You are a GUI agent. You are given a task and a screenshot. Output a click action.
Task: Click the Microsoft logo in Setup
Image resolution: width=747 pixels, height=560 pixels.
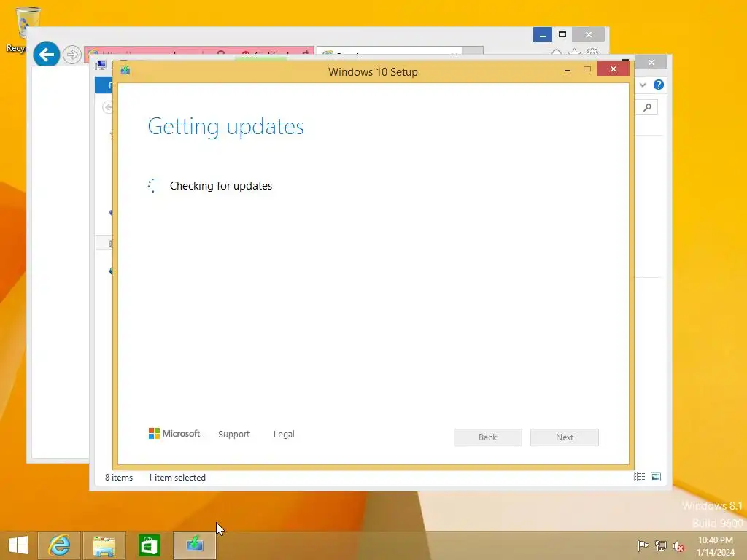click(x=174, y=433)
